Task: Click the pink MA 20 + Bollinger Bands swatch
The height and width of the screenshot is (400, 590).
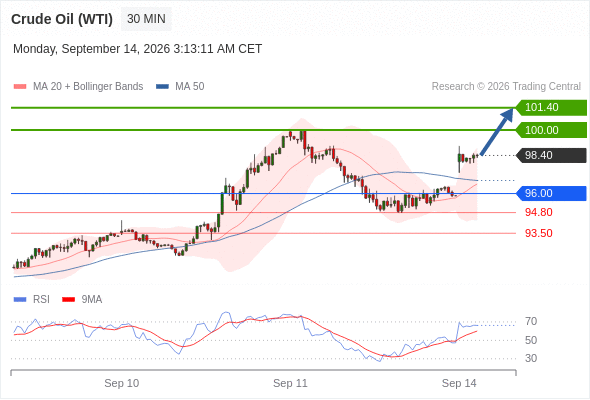Action: [x=20, y=87]
